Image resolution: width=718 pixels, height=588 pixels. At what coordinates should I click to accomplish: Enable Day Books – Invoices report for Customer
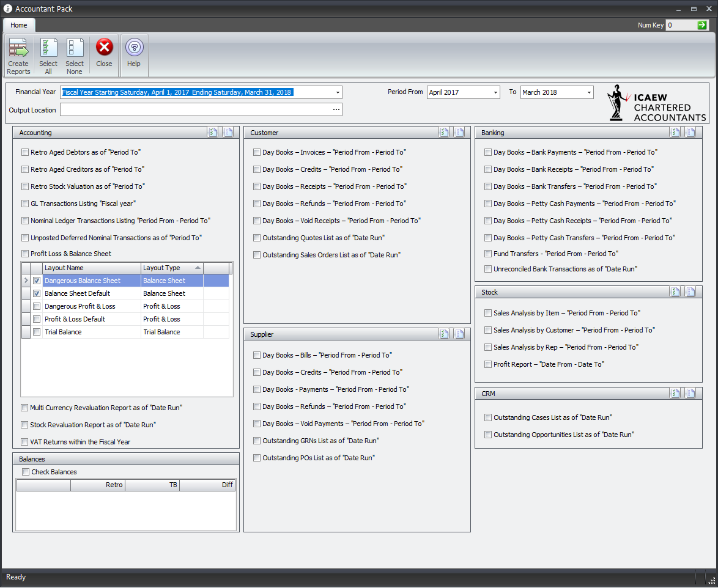point(257,152)
